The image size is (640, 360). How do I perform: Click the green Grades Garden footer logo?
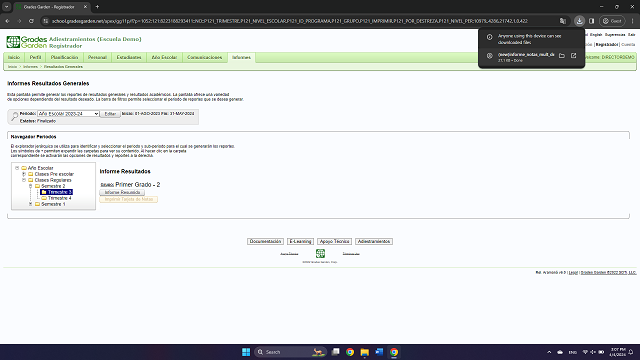tap(320, 253)
